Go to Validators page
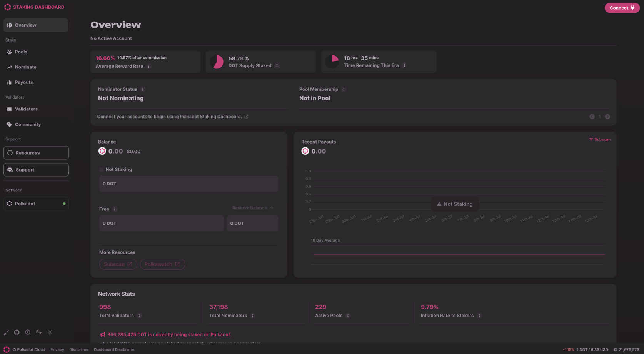The width and height of the screenshot is (644, 354). pos(36,109)
